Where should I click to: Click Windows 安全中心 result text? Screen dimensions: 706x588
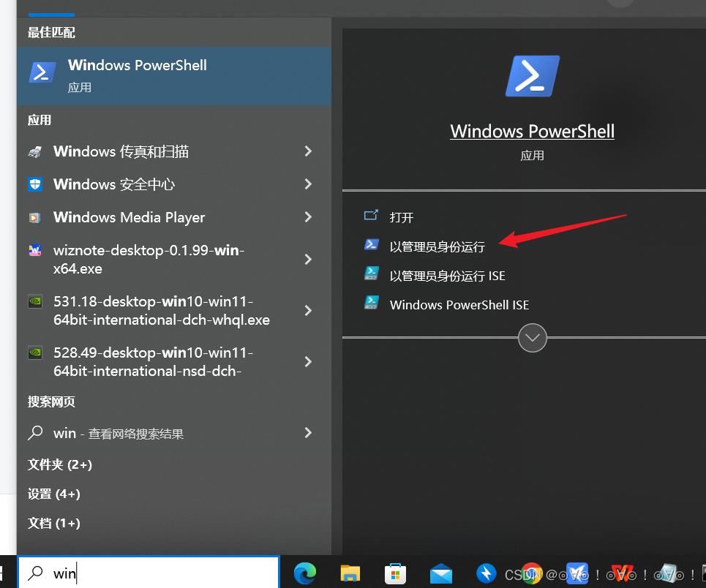tap(114, 184)
